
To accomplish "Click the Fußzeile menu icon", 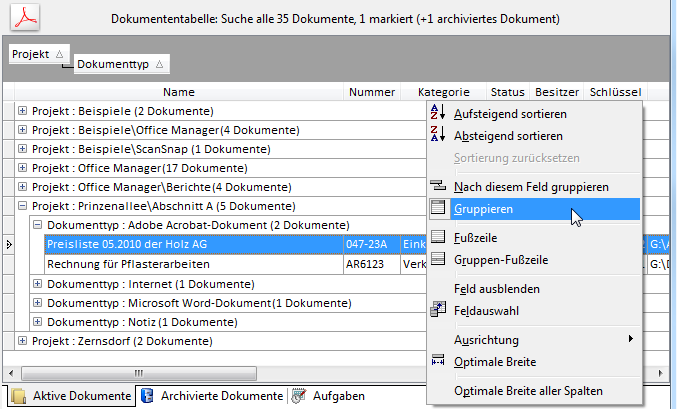I will click(x=437, y=238).
